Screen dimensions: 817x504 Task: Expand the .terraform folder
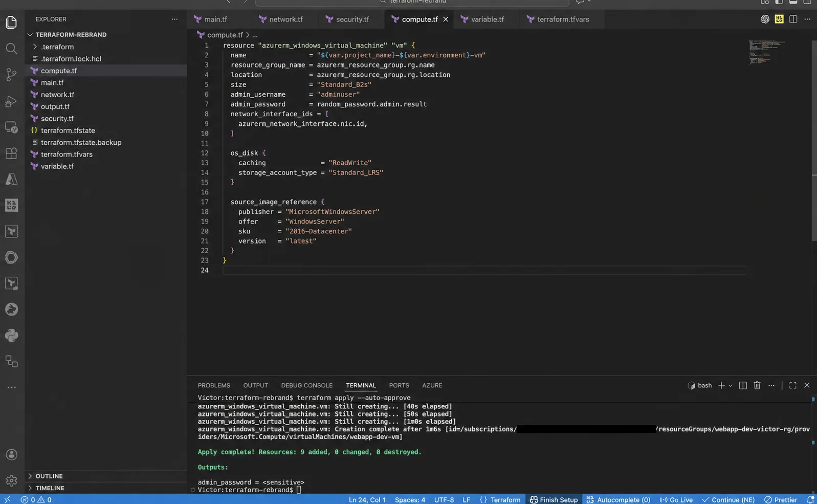(57, 47)
